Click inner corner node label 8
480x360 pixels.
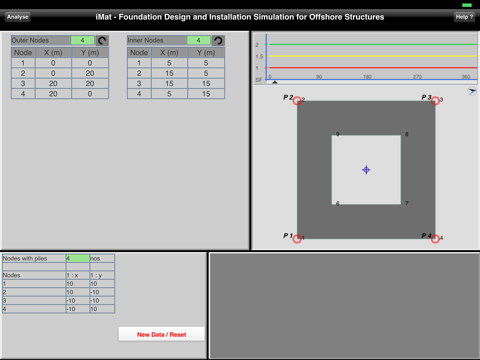[x=407, y=134]
